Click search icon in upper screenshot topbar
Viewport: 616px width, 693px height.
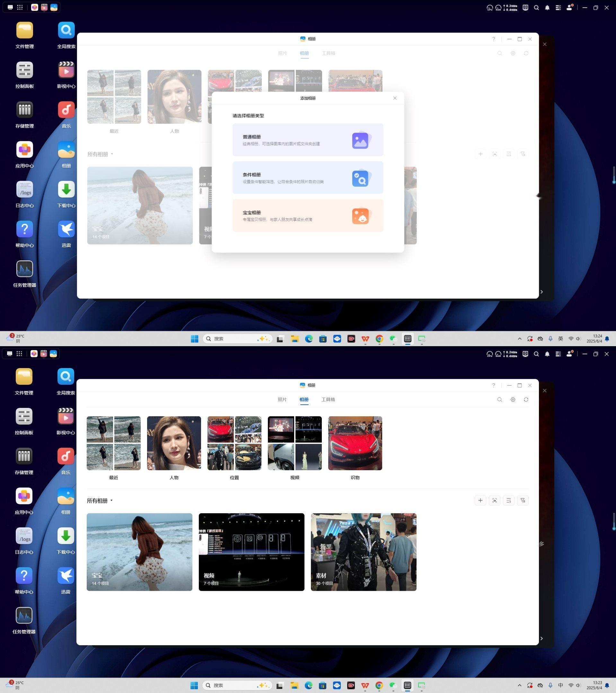click(x=536, y=7)
